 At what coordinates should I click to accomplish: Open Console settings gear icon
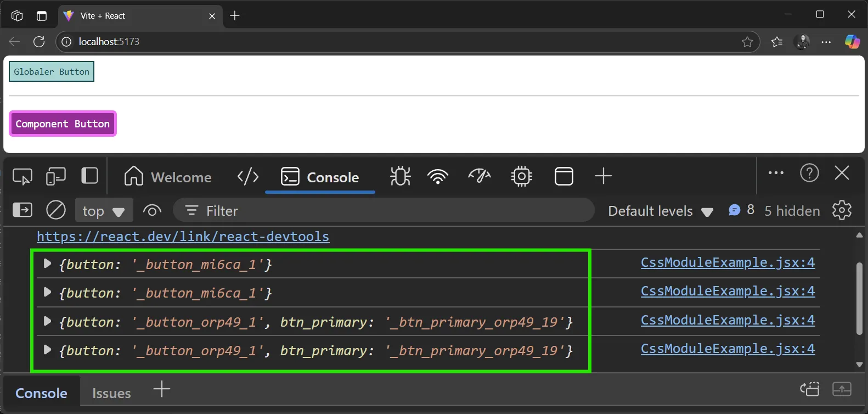click(x=842, y=210)
